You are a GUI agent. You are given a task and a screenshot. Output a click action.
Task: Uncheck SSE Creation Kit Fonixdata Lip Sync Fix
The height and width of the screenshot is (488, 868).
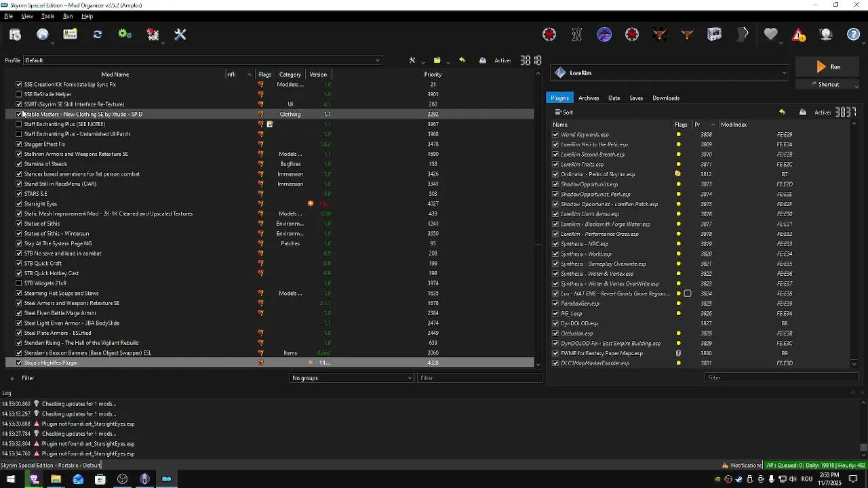coord(19,85)
